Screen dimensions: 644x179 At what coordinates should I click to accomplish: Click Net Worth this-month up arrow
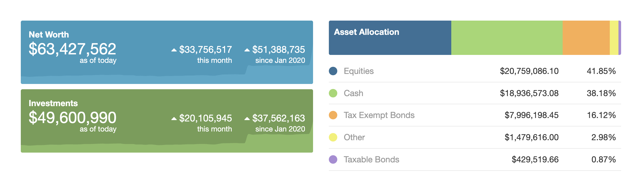tap(174, 50)
